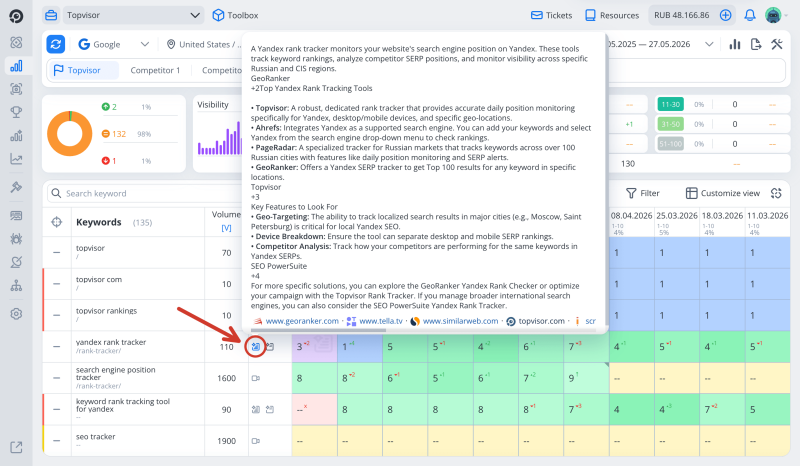Select the 51-100 position range badge

pyautogui.click(x=670, y=144)
